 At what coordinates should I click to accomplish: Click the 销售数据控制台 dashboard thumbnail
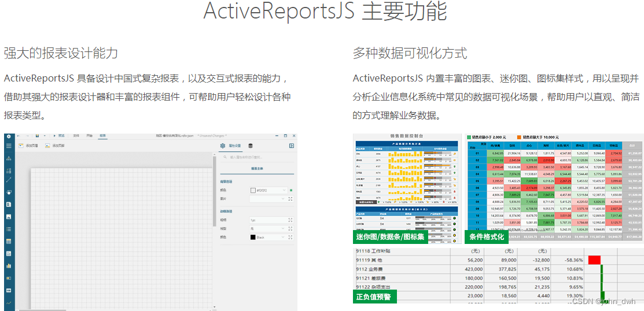pos(406,188)
